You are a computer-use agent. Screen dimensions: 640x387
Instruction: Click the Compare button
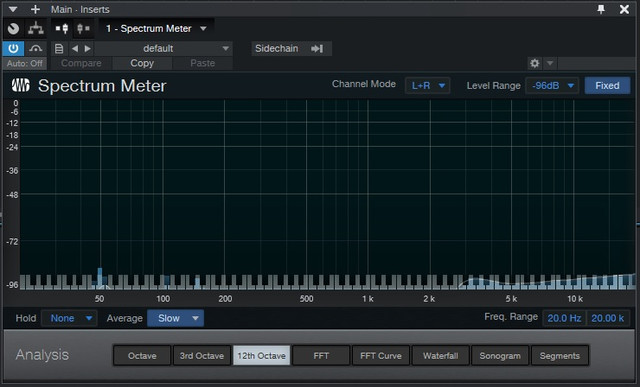click(81, 63)
